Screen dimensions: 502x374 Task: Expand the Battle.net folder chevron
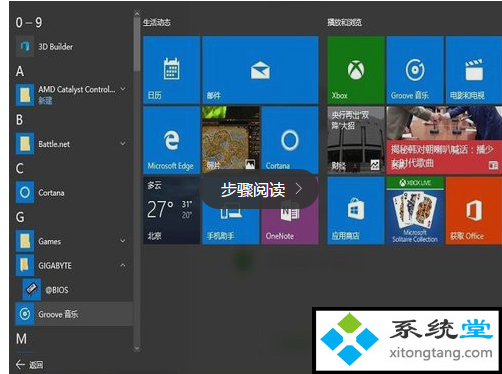[123, 143]
